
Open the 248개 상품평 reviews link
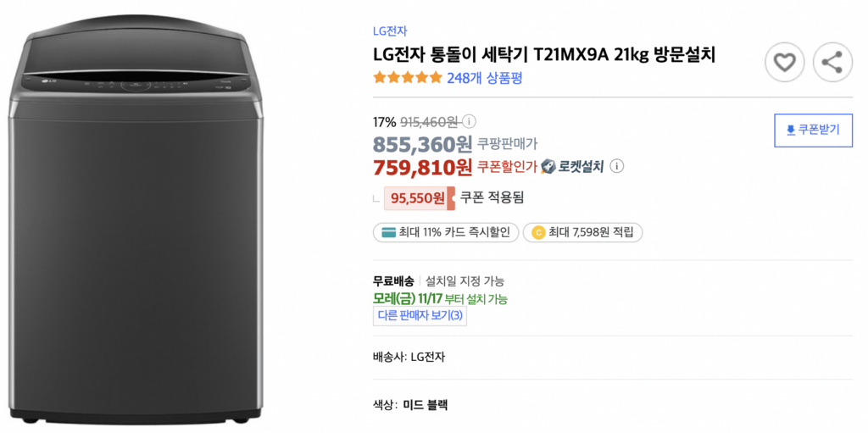pos(484,78)
